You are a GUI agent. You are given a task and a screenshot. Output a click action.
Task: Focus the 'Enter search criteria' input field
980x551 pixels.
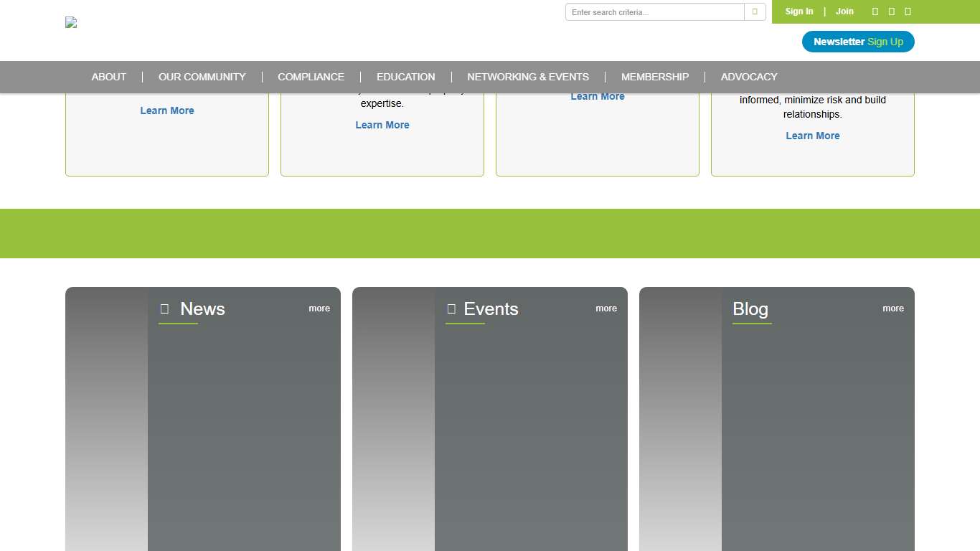[654, 12]
